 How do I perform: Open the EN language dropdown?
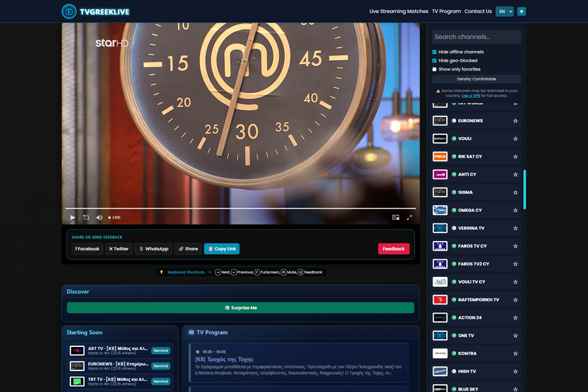505,12
